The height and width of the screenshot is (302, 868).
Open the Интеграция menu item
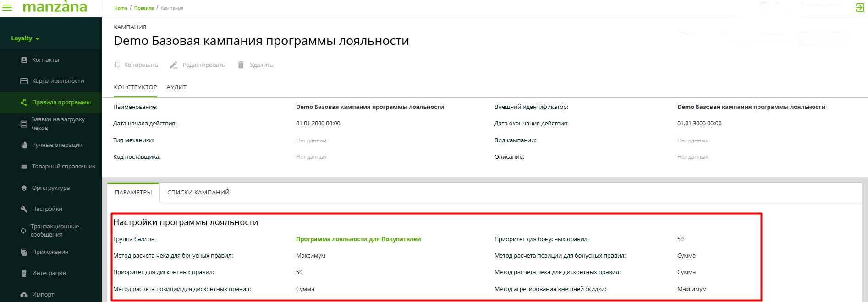(x=49, y=273)
